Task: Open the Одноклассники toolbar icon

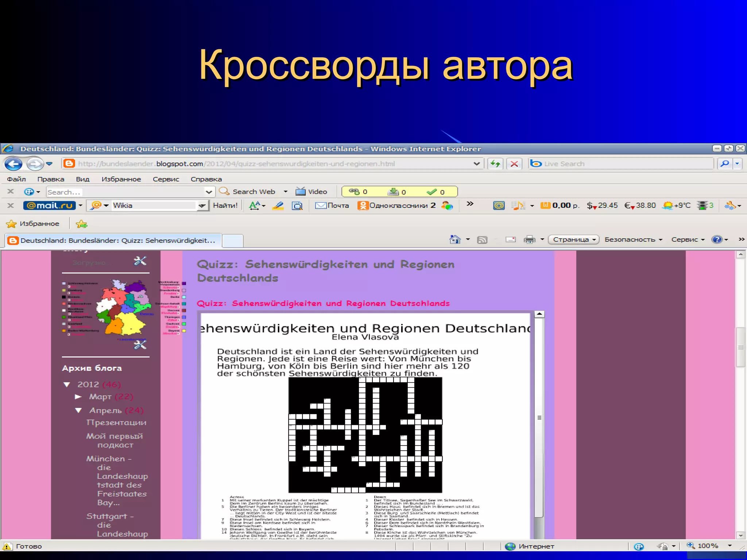Action: (363, 206)
